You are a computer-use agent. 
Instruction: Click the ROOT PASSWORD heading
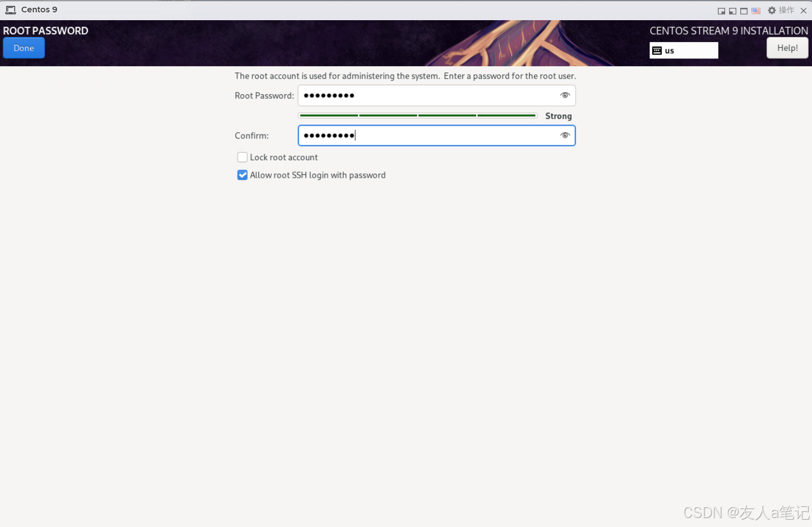point(46,31)
